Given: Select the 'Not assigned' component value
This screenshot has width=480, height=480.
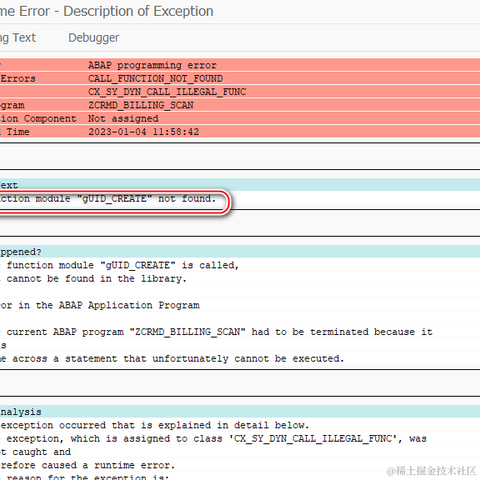Looking at the screenshot, I should (x=123, y=119).
